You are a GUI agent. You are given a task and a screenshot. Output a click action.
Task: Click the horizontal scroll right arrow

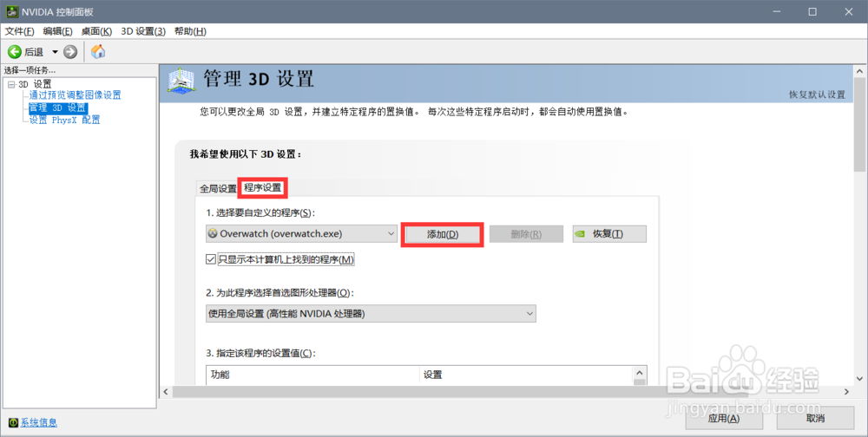coord(846,392)
